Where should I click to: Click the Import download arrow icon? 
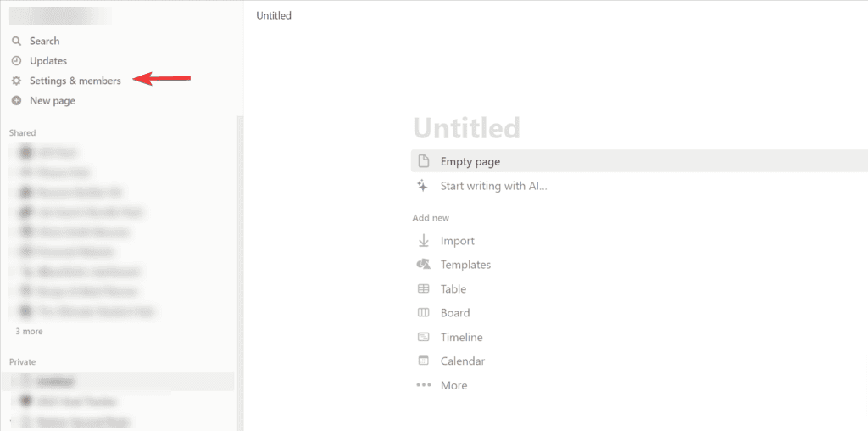[424, 241]
